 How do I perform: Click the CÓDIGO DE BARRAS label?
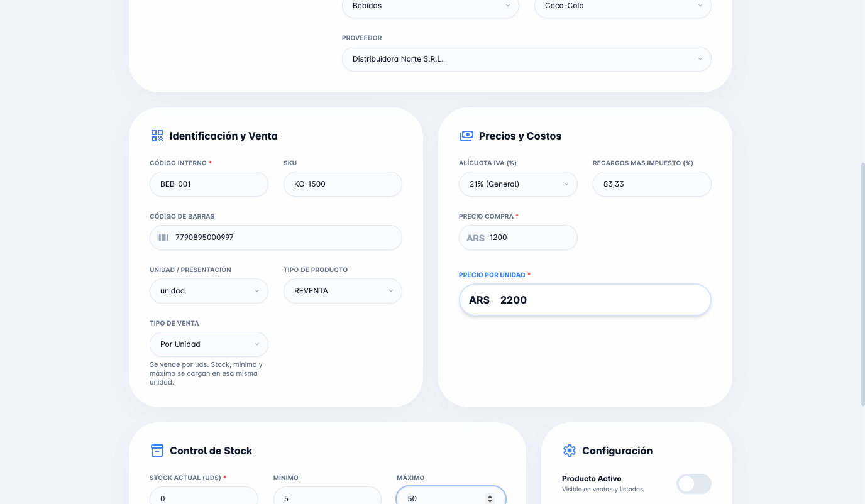point(182,216)
